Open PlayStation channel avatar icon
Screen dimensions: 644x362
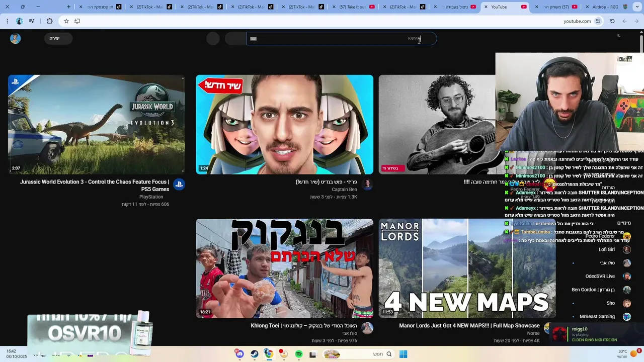(x=179, y=185)
